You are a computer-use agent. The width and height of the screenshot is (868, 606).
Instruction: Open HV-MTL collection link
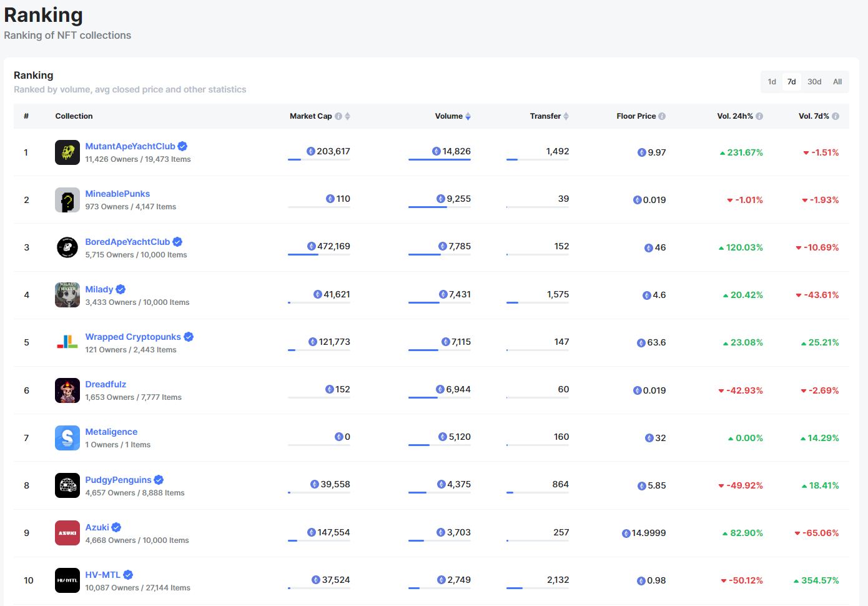coord(103,575)
